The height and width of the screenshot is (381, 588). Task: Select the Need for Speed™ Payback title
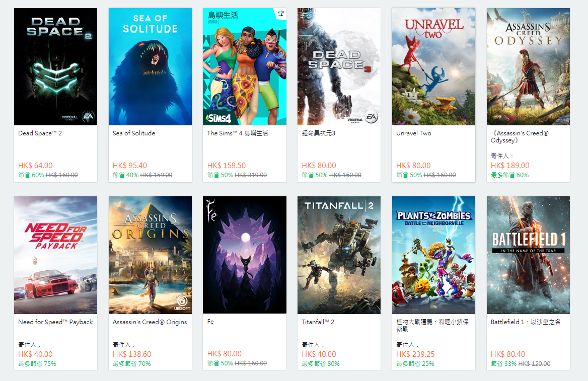[x=55, y=322]
